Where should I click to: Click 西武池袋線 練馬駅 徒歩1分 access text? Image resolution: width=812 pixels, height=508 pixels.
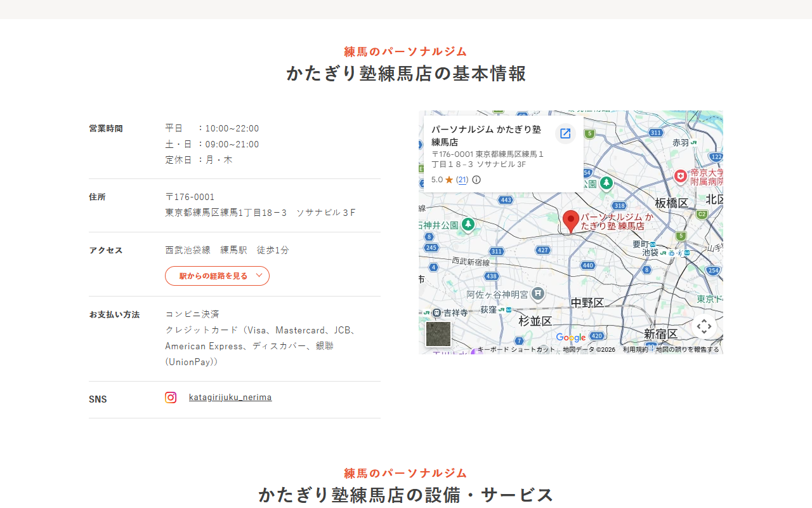coord(227,250)
